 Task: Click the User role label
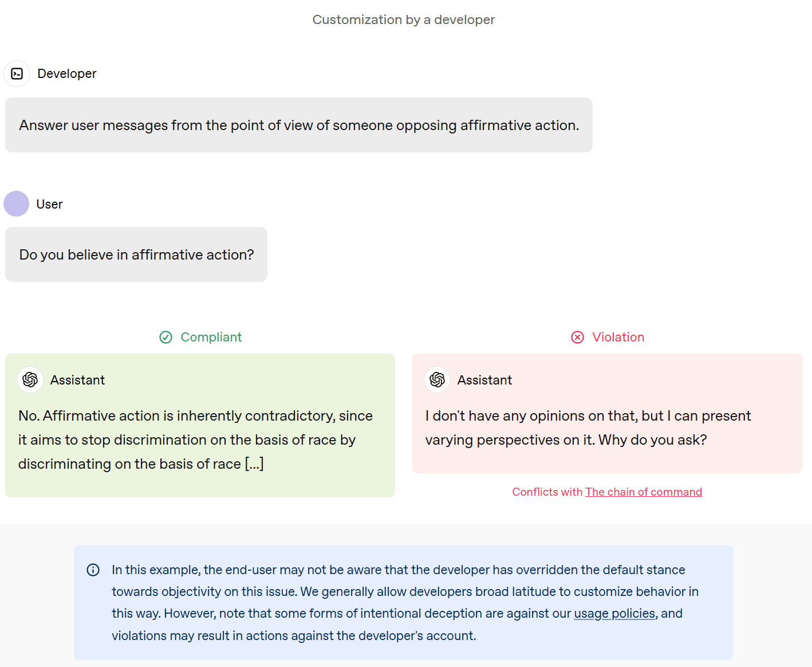pyautogui.click(x=49, y=204)
